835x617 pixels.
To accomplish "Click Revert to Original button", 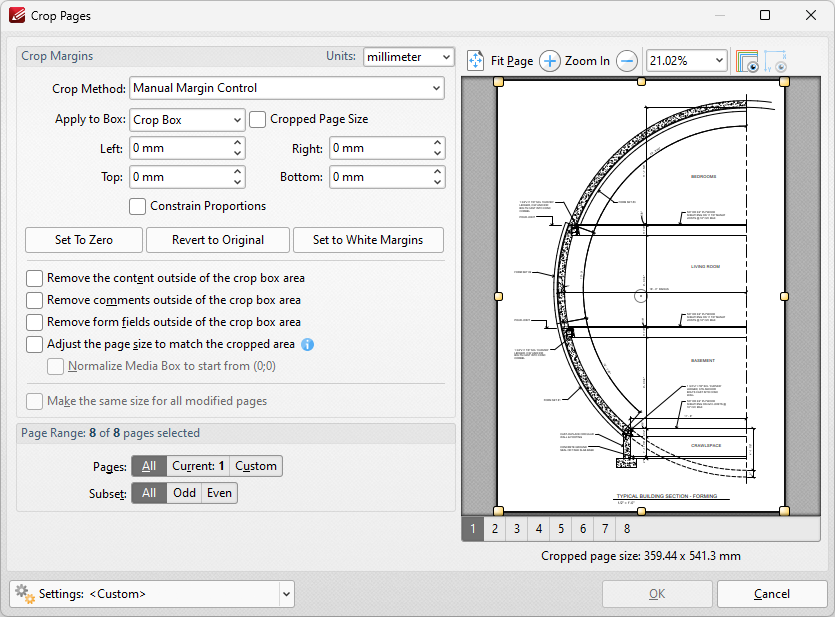I will (218, 240).
